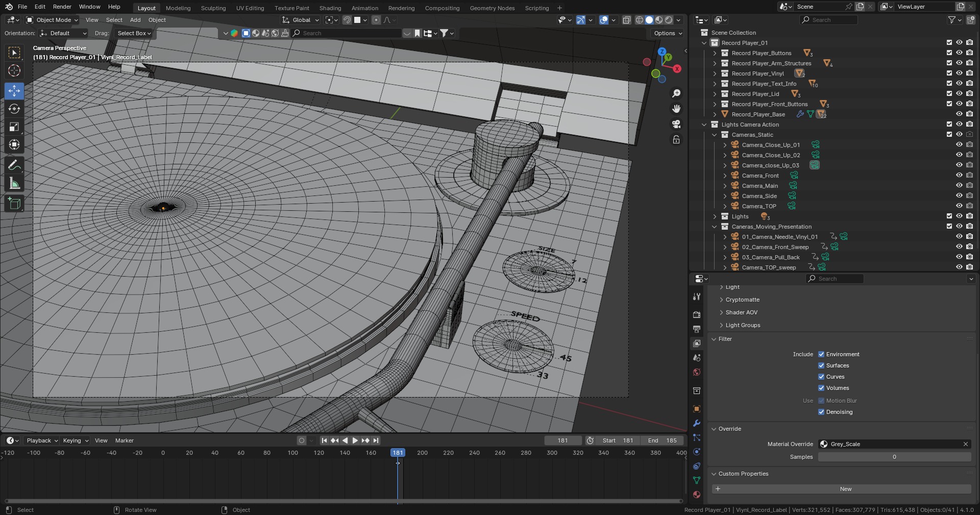
Task: Uncheck Volumes filter checkbox
Action: (821, 388)
